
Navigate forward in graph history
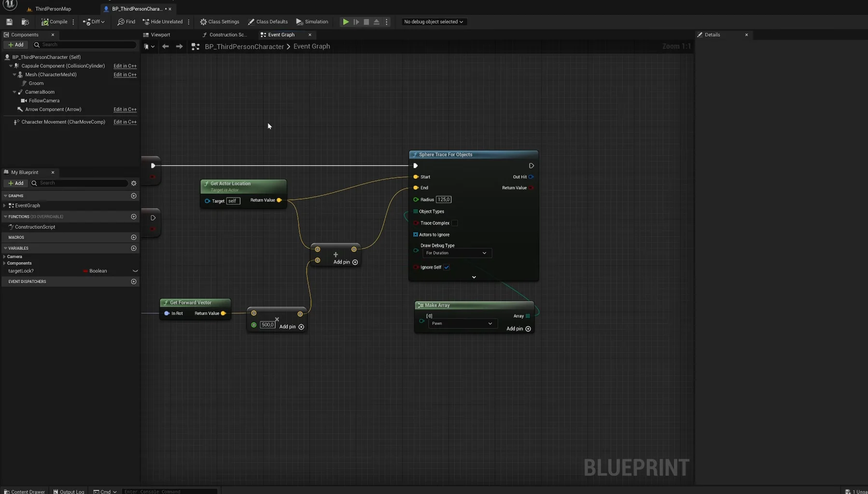tap(179, 46)
